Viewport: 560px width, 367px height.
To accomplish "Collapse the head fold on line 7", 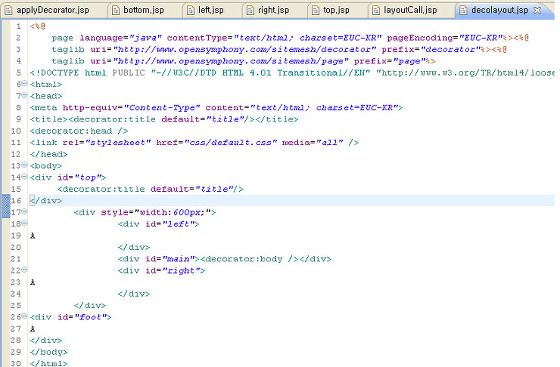I will (x=25, y=95).
